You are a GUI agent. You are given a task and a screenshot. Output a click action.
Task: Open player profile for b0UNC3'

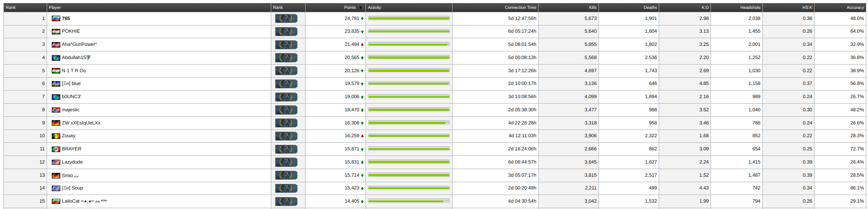coord(72,97)
